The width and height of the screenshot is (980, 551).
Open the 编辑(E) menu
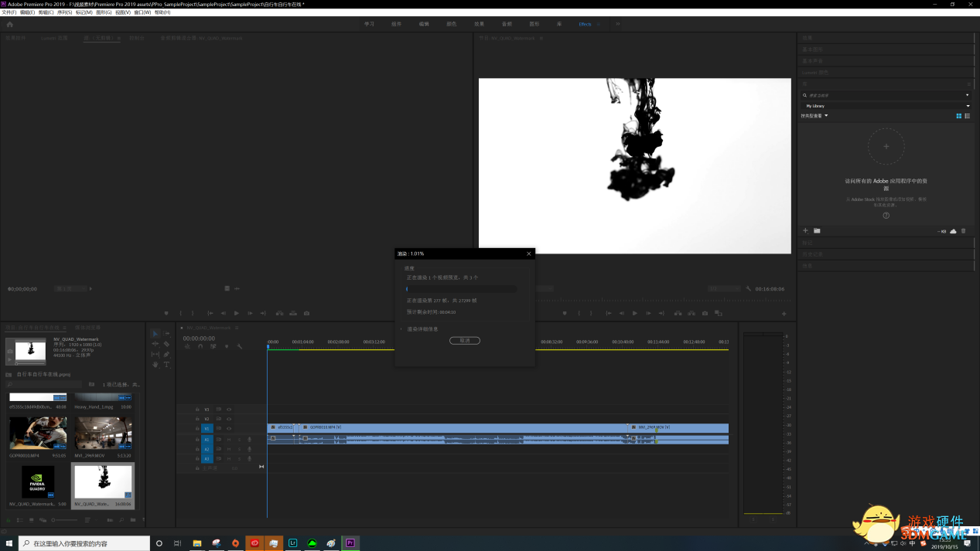[27, 12]
